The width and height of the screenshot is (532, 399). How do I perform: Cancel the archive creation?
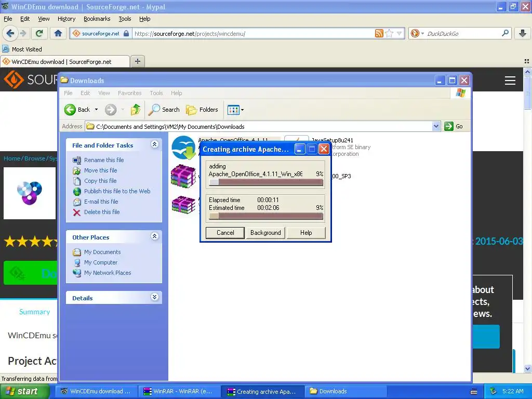[225, 233]
